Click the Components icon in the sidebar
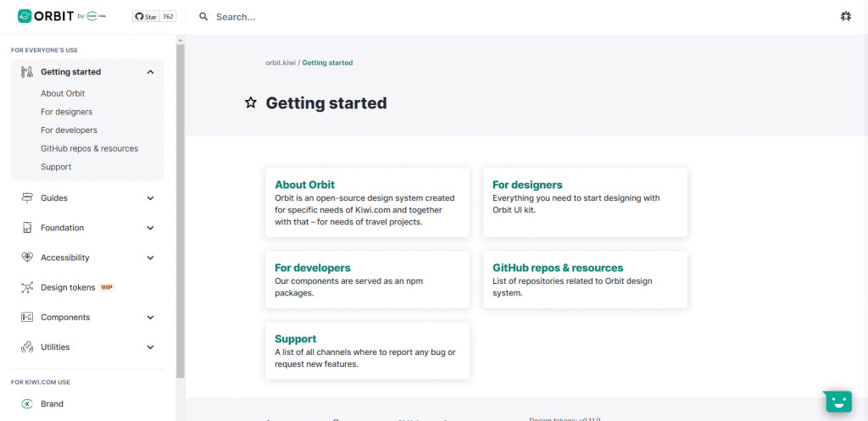This screenshot has width=868, height=421. 27,318
